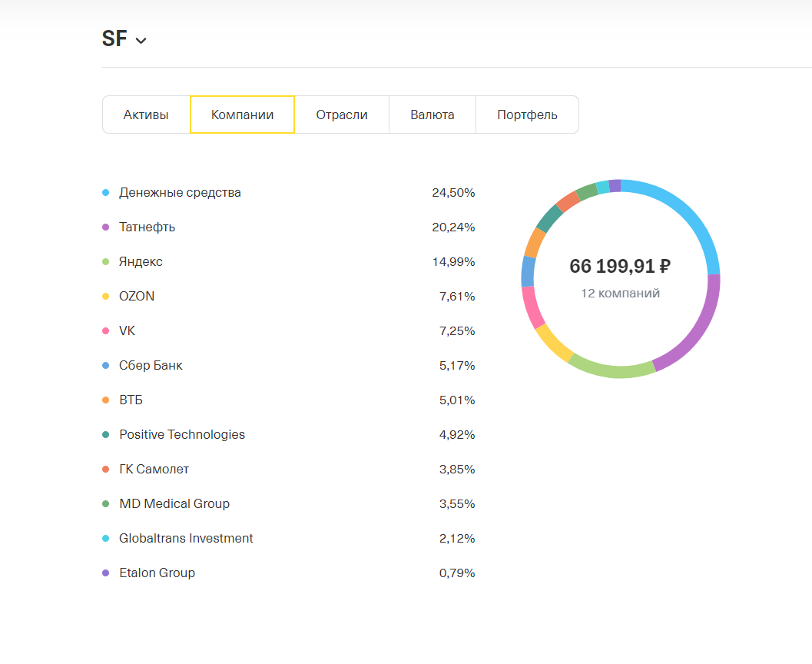Select the Globaltrans Investment name
Viewport: 812px width, 664px height.
point(186,538)
